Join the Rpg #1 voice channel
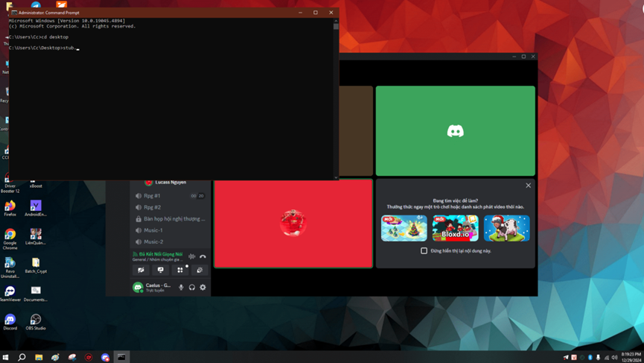 tap(153, 196)
